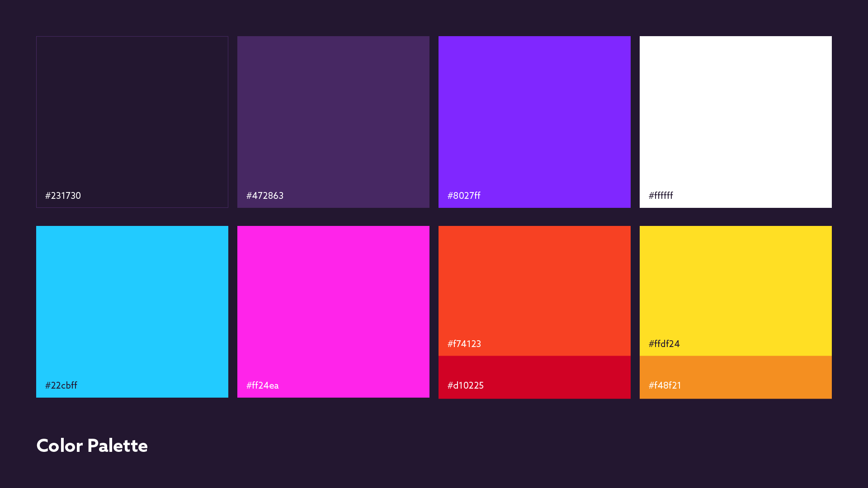Click the #ff24ea hex label text
Viewport: 868px width, 488px height.
tap(262, 385)
